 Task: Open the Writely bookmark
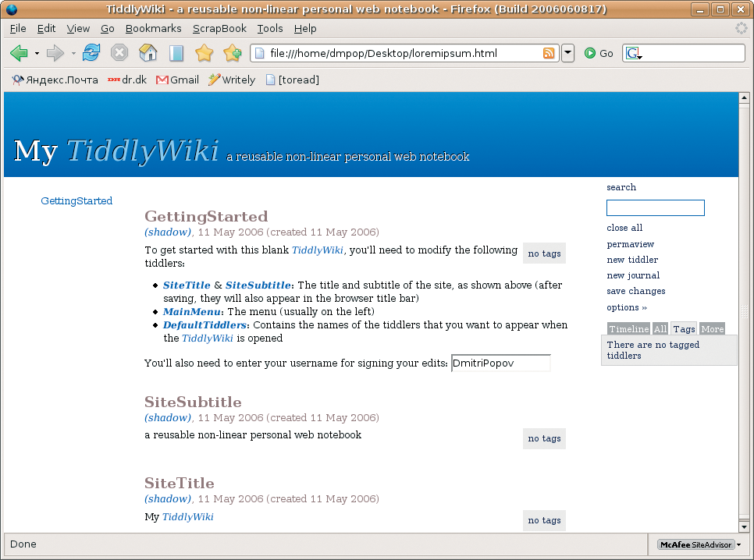232,80
